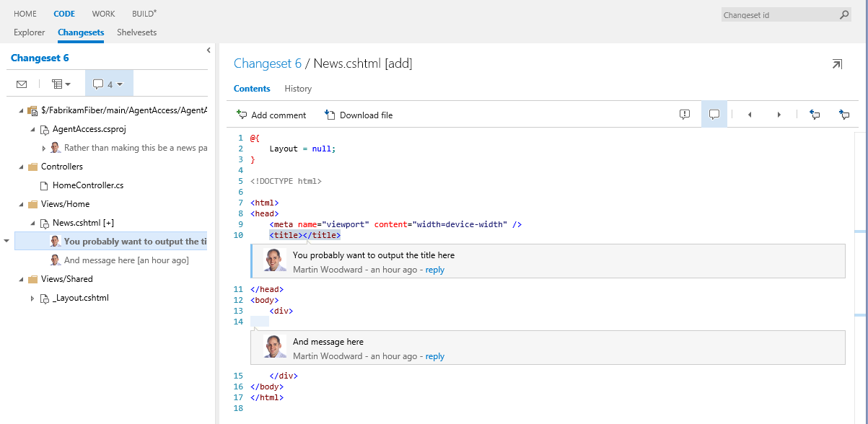
Task: Click the Changeset 6 heading in left pane
Action: (x=40, y=58)
